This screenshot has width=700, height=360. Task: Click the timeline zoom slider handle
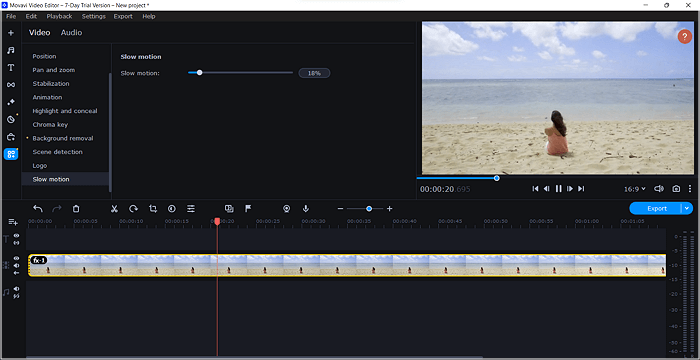369,209
